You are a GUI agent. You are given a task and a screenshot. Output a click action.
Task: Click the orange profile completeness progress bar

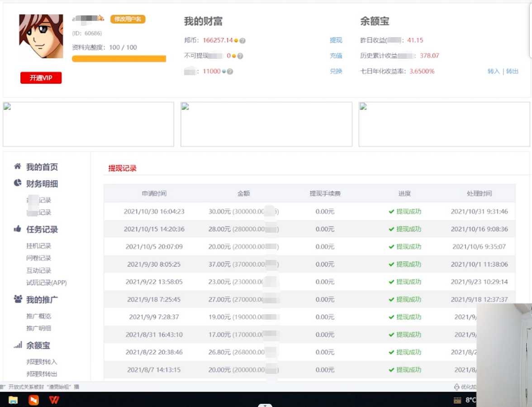click(x=120, y=58)
